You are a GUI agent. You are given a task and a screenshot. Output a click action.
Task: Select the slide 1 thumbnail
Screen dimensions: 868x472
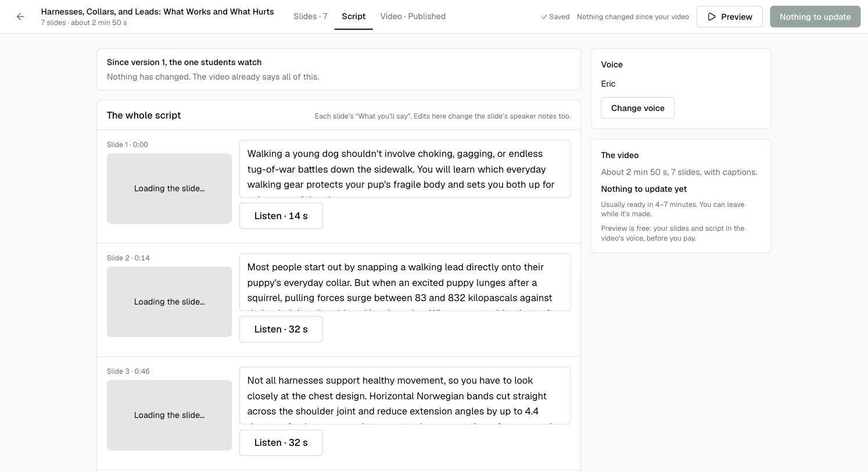coord(169,188)
